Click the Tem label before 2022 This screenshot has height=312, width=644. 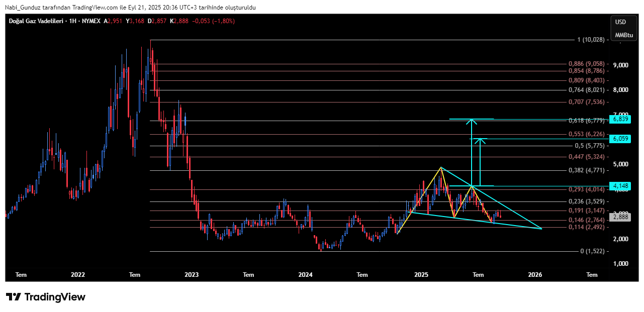[x=21, y=275]
